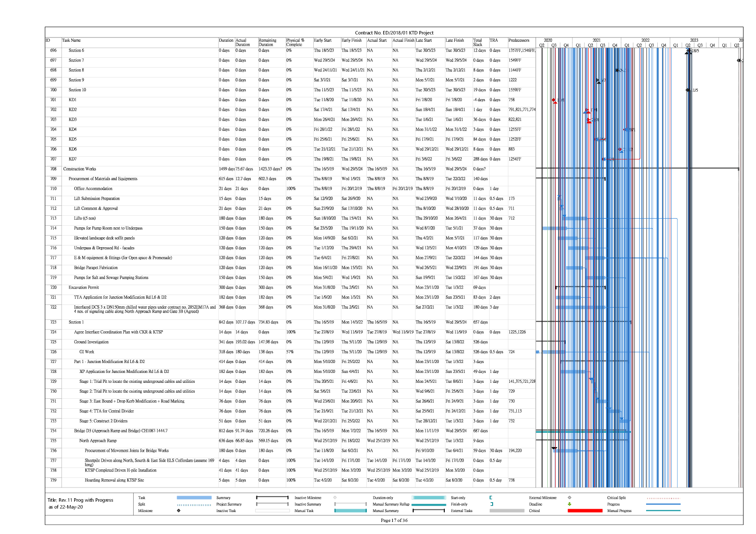
Task: Select the Construction Works summary task row
Action: click(80, 169)
